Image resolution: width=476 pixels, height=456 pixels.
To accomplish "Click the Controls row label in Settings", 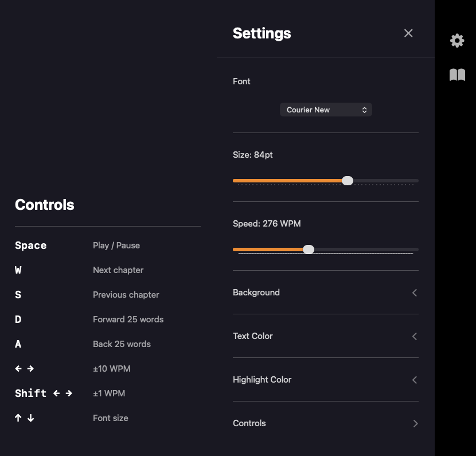I will 249,423.
